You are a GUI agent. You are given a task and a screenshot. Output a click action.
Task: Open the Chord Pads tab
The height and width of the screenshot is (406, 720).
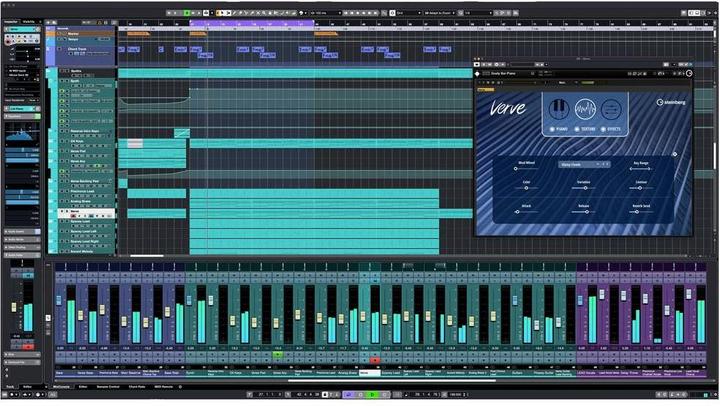[137, 387]
